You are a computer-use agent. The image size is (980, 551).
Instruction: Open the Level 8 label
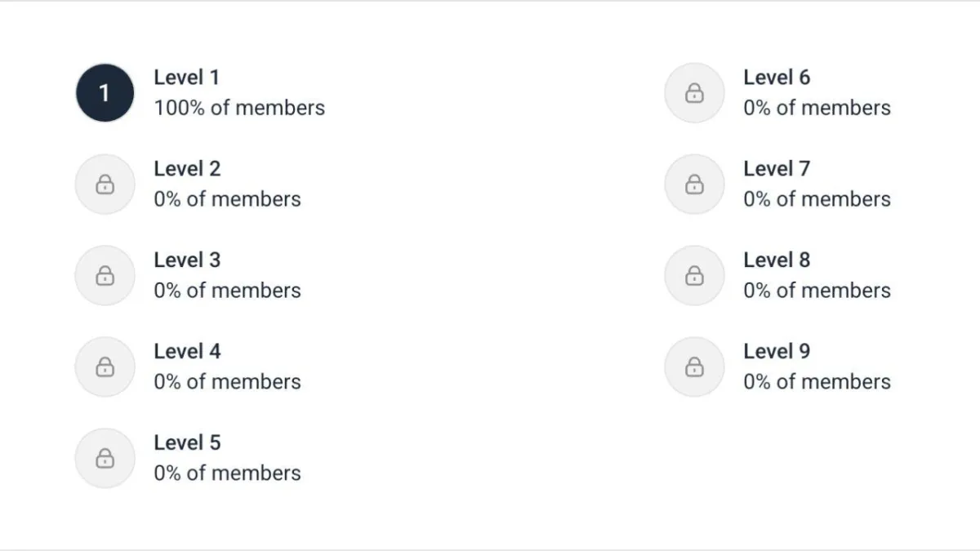(777, 260)
